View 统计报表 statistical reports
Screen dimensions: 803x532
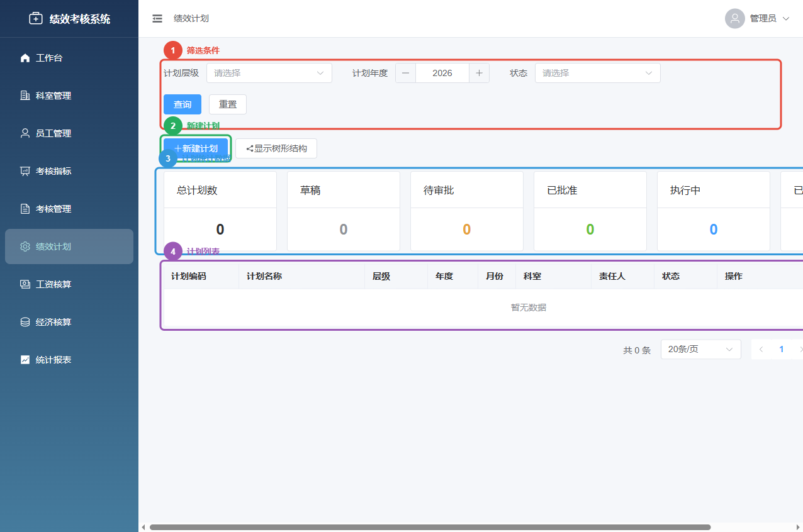tap(53, 359)
